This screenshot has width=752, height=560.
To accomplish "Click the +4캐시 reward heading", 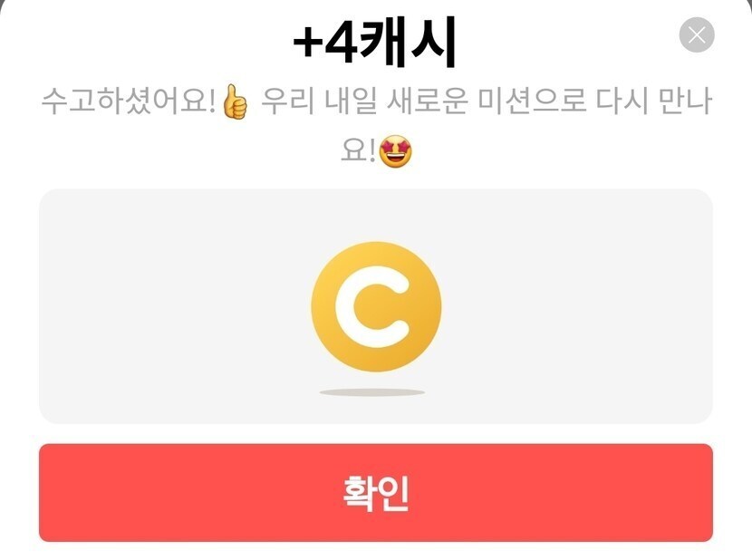I will [374, 42].
